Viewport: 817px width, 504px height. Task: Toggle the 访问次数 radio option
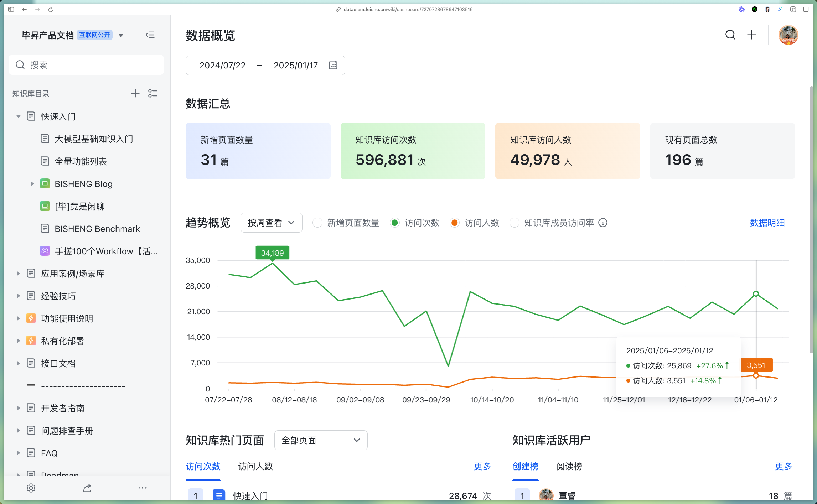[395, 223]
